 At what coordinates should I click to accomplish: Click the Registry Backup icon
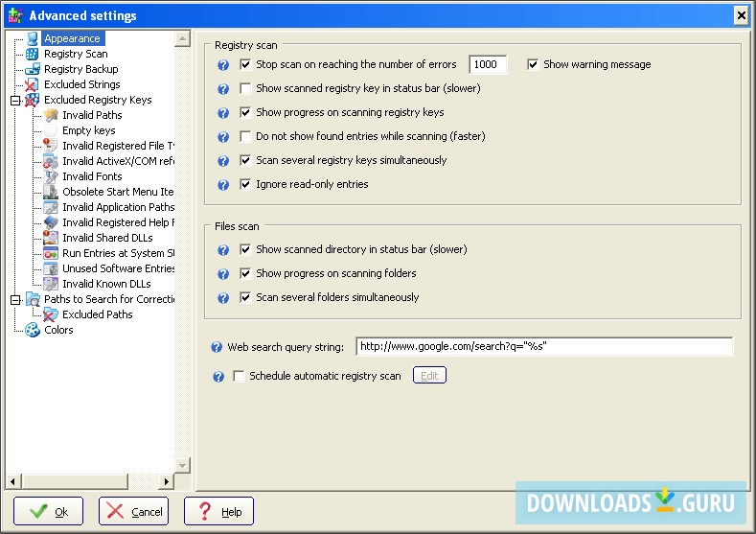click(x=33, y=69)
